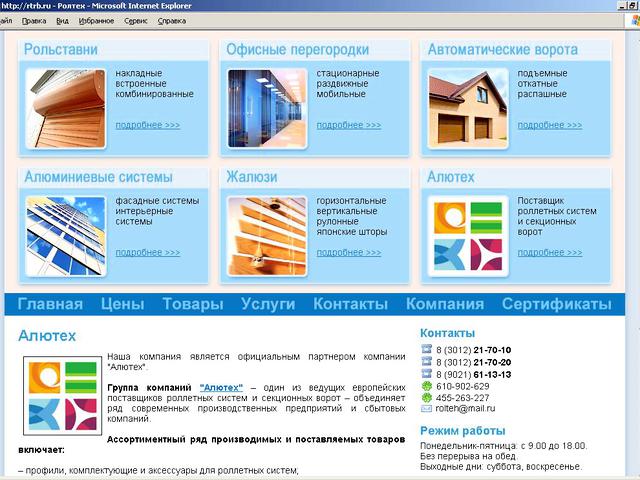Screen dimensions: 640x480
Task: Click the Автоматические ворота heading
Action: click(503, 49)
